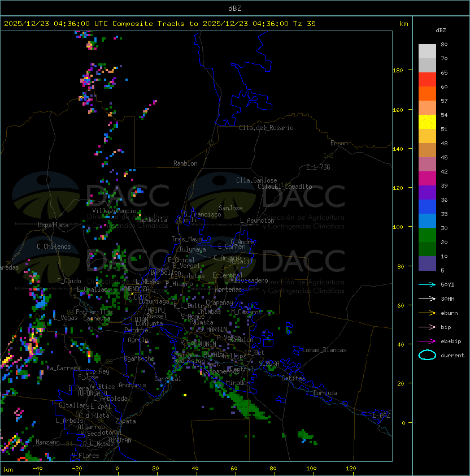Click the 'C_Chilenos' map label
The height and width of the screenshot is (476, 470).
point(54,246)
